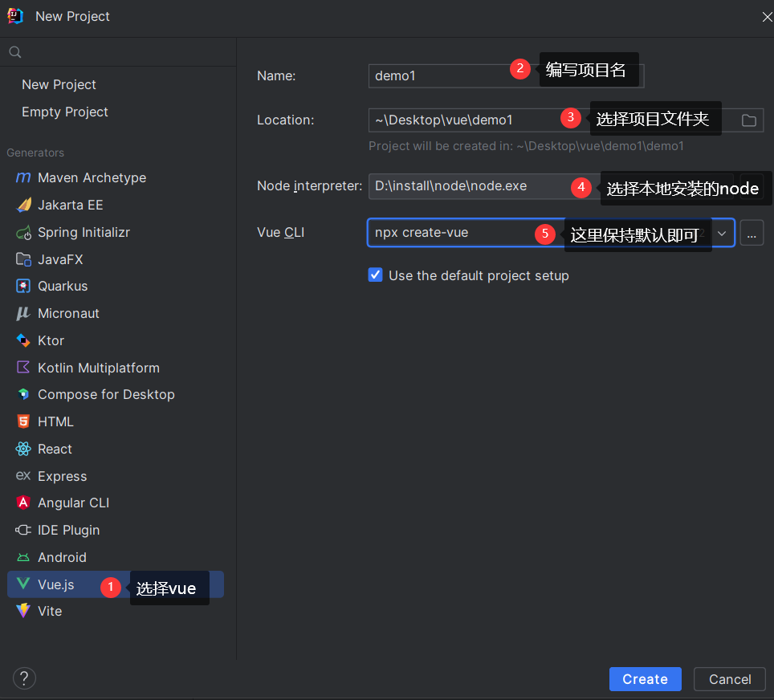
Task: Select the Compose for Desktop label
Action: (x=106, y=394)
